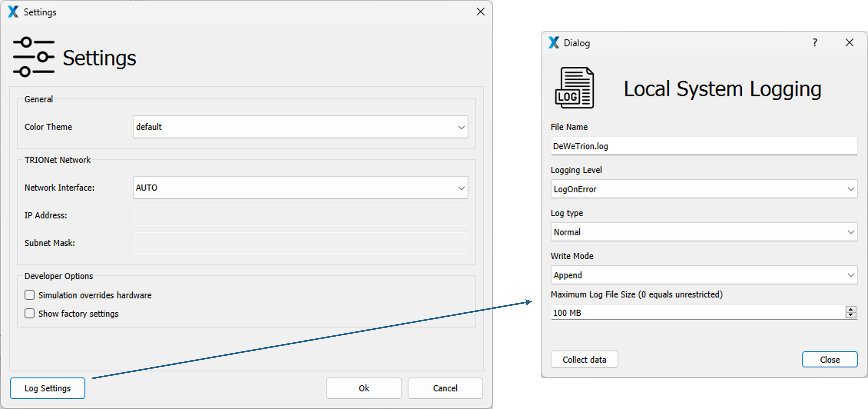The width and height of the screenshot is (868, 409).
Task: Click the 'IP Address:' label
Action: point(46,215)
